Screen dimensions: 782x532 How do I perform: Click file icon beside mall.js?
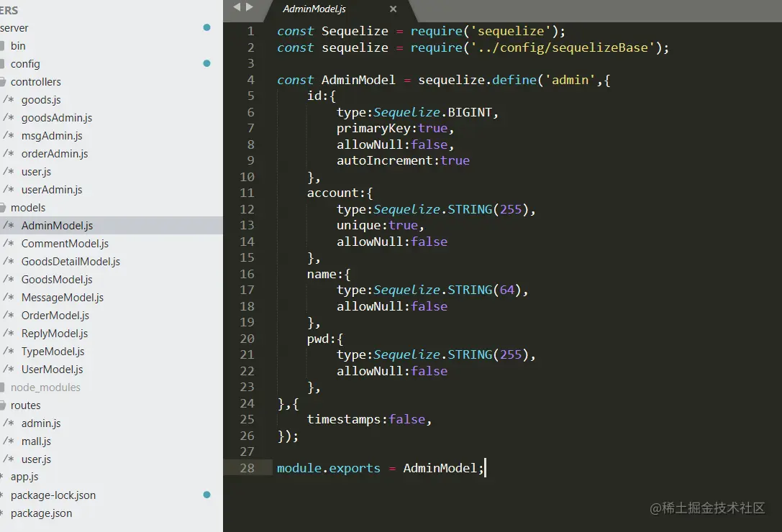(9, 441)
